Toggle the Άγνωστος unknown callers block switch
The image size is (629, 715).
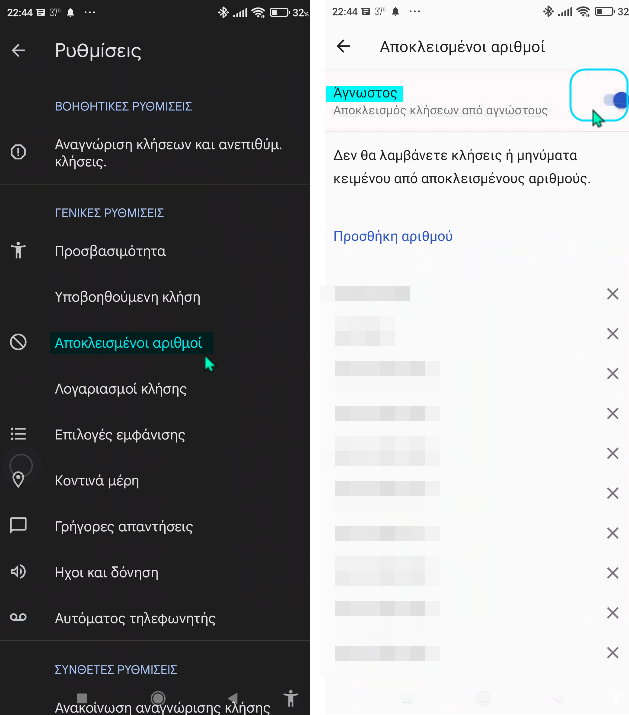614,99
